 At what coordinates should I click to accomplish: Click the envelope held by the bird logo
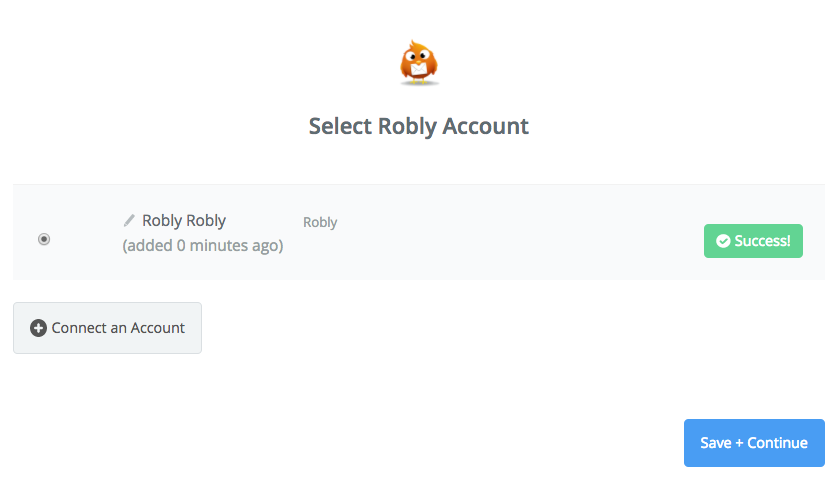click(418, 70)
